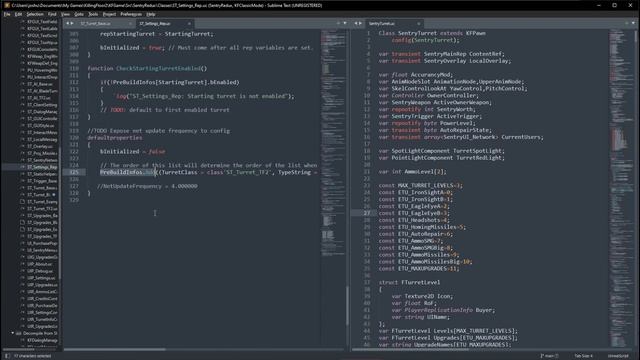Open ST_GUIStyle.uc in sidebar
Viewport: 640px width, 360px height.
(x=40, y=126)
